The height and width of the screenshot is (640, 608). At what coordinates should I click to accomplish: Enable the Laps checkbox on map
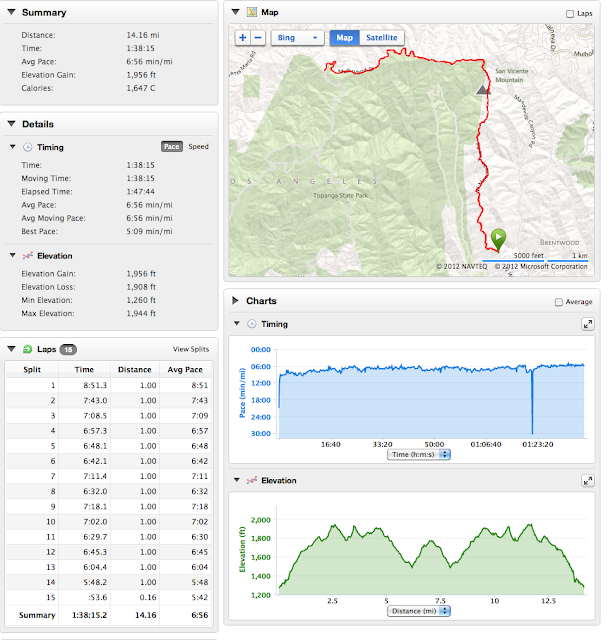(x=570, y=14)
